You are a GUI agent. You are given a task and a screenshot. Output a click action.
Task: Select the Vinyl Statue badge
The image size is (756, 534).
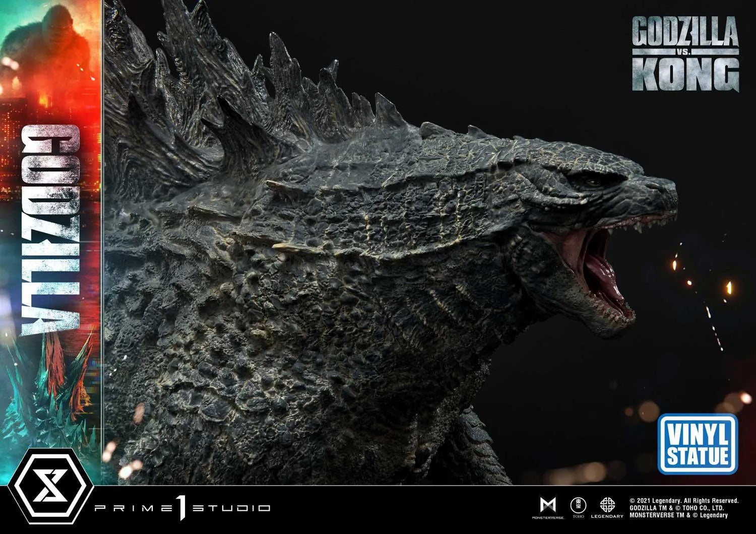click(x=698, y=444)
